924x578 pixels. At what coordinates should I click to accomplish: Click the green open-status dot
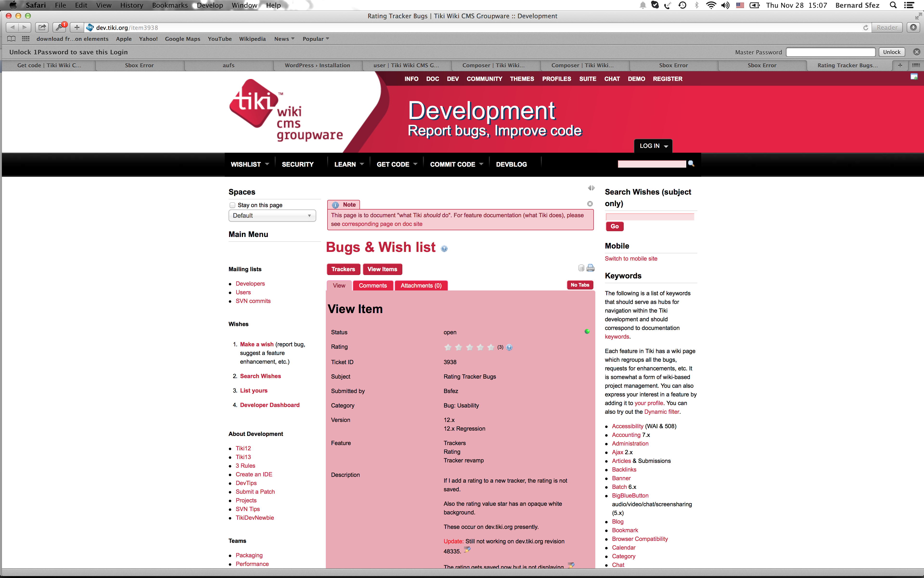[x=587, y=331]
